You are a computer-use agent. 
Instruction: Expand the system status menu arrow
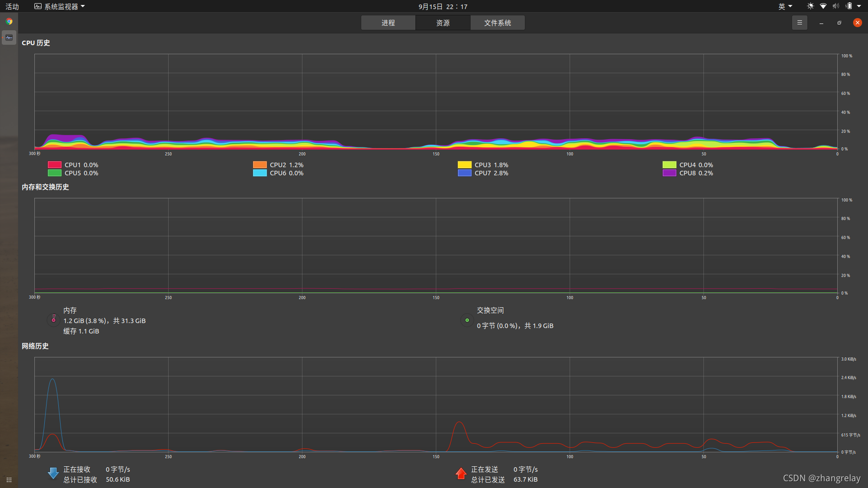pos(859,6)
